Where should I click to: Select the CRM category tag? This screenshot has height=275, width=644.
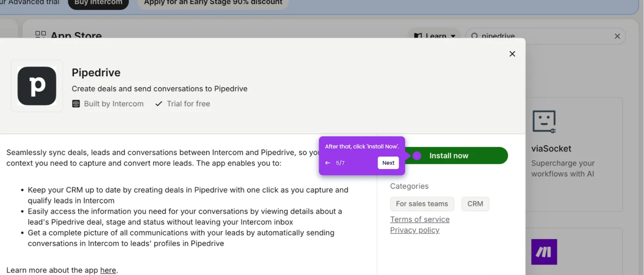coord(475,204)
